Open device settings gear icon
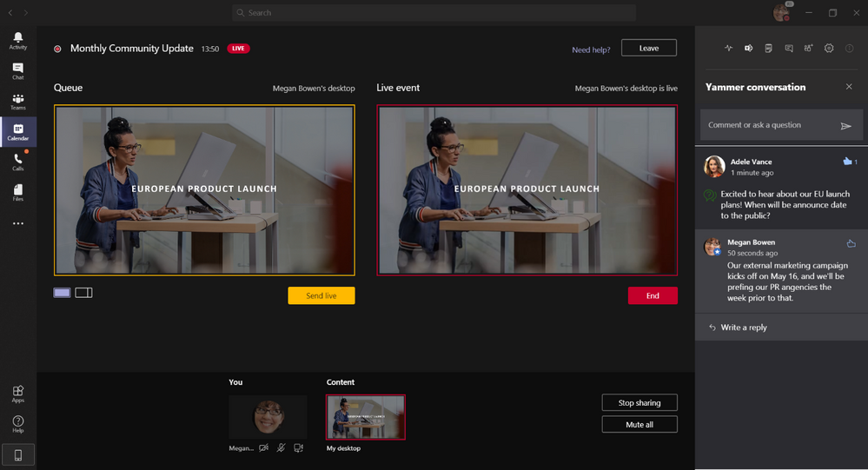 pos(829,48)
